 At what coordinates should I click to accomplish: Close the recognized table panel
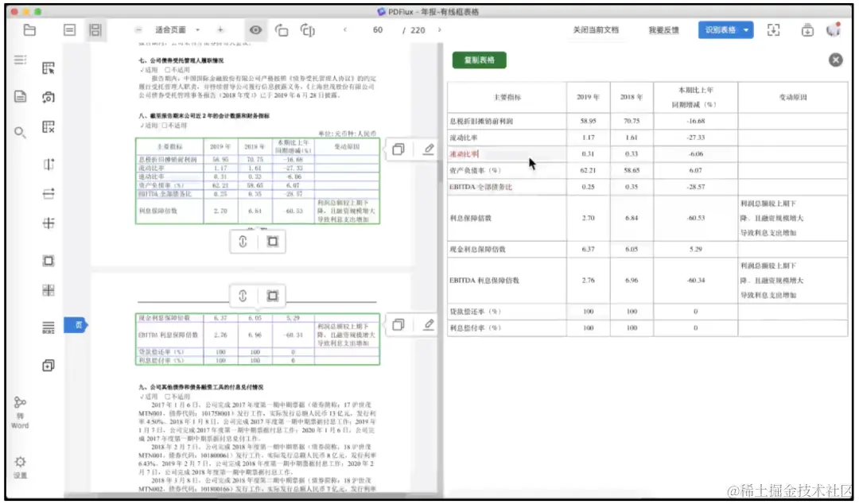835,60
